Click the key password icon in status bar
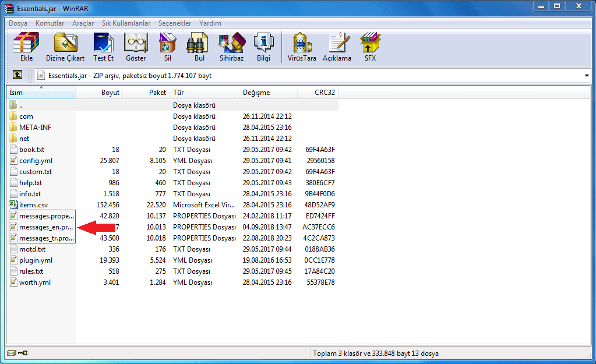This screenshot has height=364, width=596. [23, 353]
